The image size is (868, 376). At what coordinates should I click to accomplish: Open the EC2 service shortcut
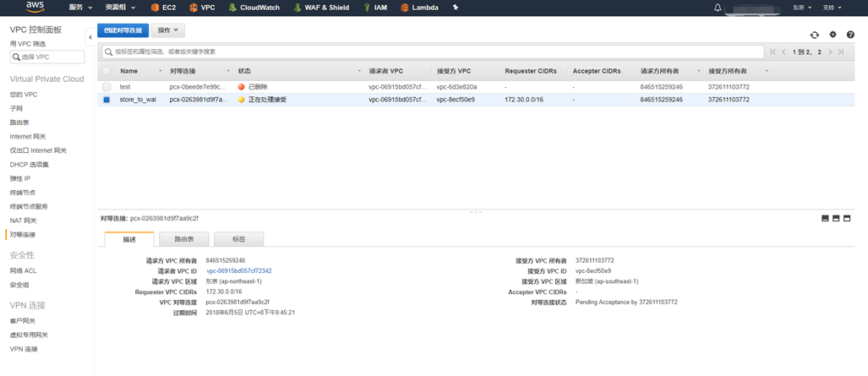[163, 8]
